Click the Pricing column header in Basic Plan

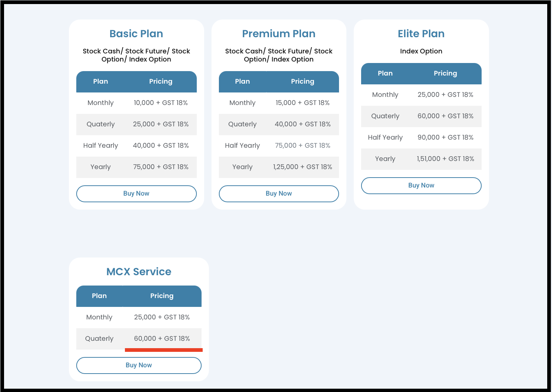161,81
